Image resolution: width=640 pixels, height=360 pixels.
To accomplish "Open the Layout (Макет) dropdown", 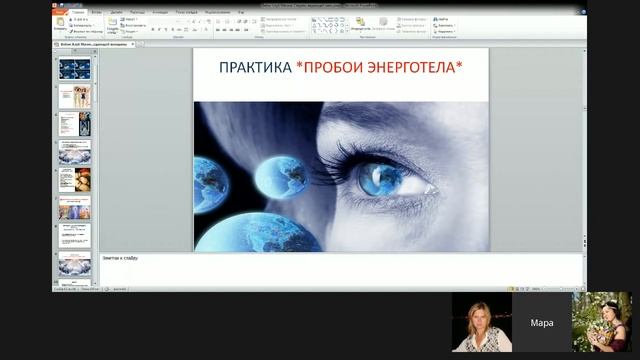I will click(129, 19).
